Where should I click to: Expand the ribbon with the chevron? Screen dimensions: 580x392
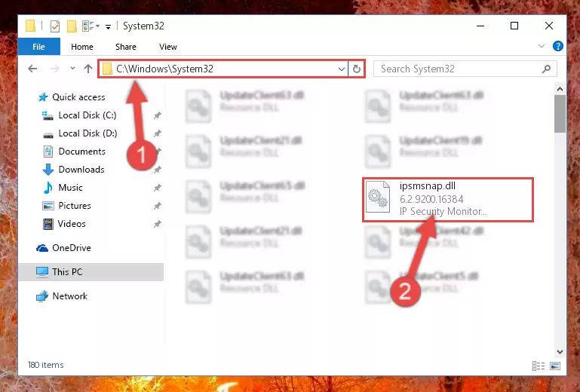pyautogui.click(x=542, y=46)
